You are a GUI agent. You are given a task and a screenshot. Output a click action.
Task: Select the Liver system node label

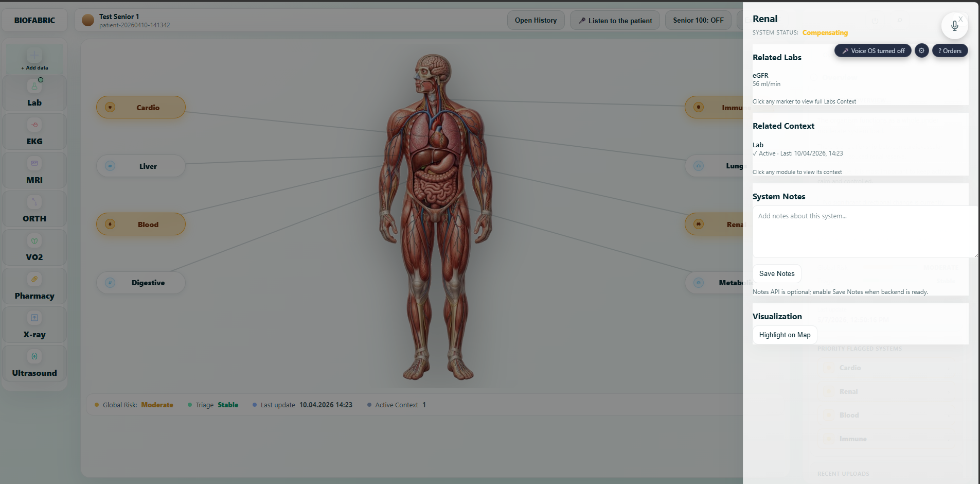(148, 166)
